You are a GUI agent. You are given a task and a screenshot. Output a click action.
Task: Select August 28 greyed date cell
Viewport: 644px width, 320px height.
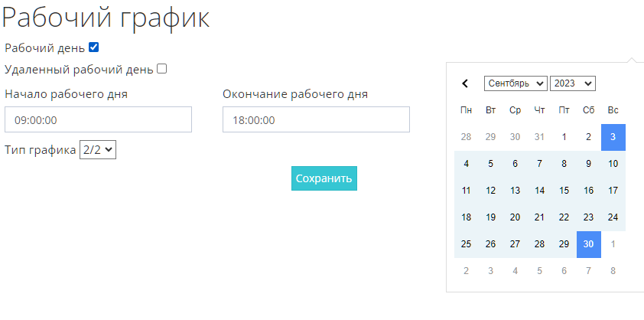pyautogui.click(x=467, y=137)
